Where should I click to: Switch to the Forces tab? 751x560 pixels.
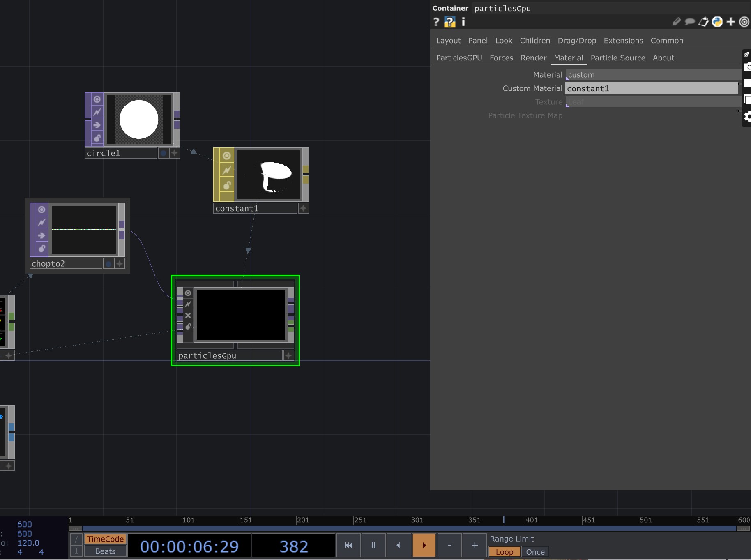[502, 58]
